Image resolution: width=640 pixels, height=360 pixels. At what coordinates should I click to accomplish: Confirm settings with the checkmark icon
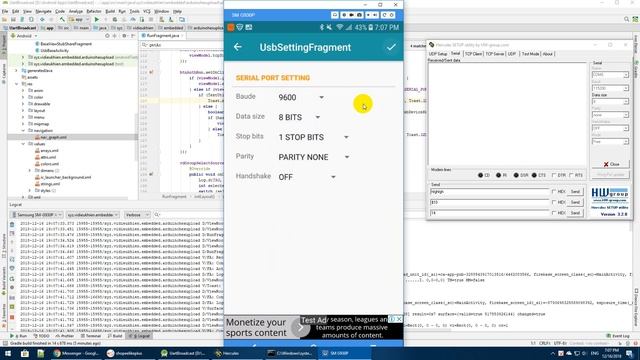(391, 47)
